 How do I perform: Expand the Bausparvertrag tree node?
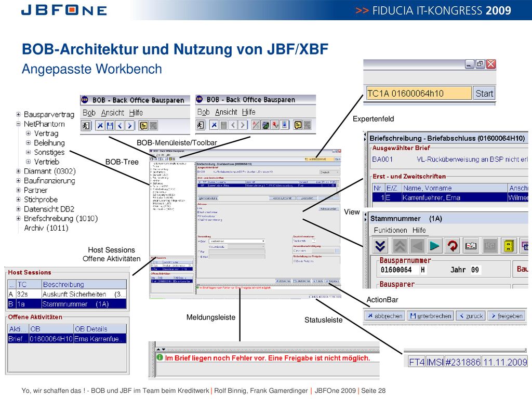tap(18, 114)
